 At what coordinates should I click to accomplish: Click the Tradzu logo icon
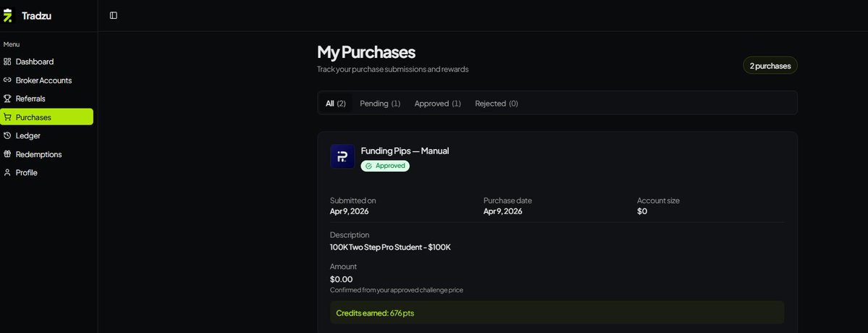pyautogui.click(x=7, y=15)
